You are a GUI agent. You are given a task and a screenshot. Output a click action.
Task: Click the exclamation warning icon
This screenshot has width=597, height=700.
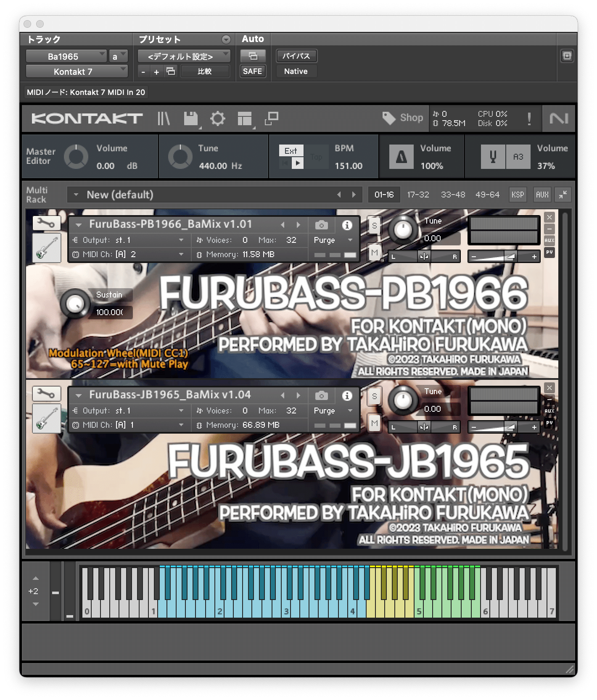(x=529, y=118)
